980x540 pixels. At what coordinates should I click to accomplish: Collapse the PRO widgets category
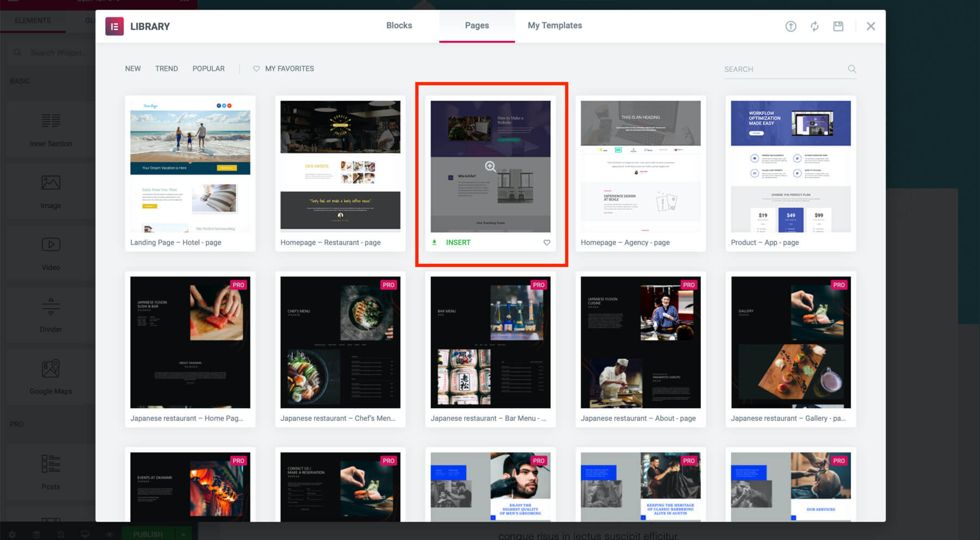click(x=17, y=424)
